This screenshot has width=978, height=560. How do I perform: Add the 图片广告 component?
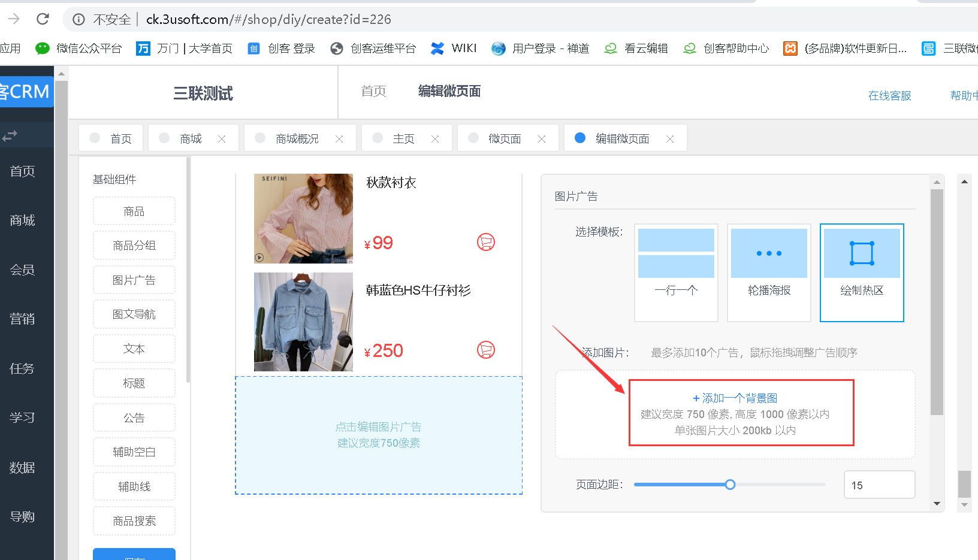tap(134, 280)
